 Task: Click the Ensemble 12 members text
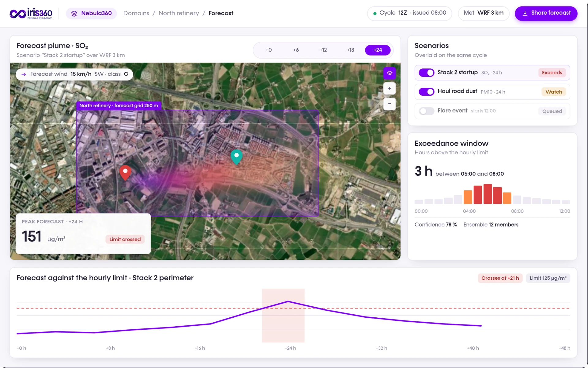click(491, 225)
